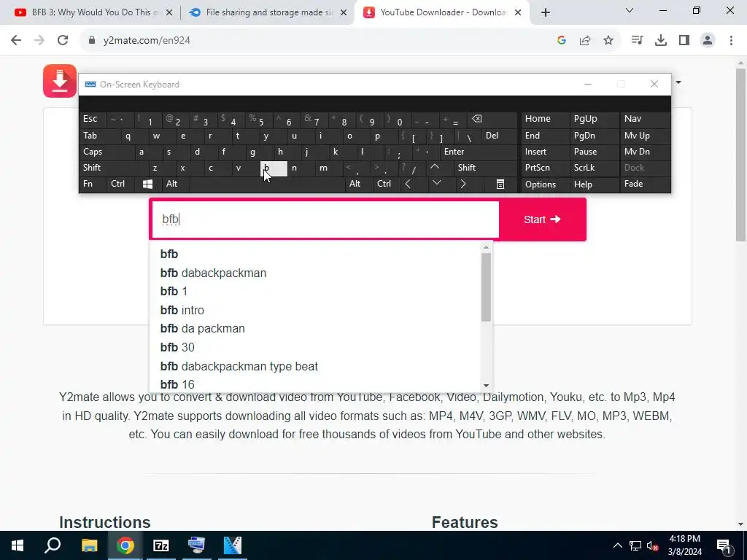Show hidden system tray icons

[617, 545]
